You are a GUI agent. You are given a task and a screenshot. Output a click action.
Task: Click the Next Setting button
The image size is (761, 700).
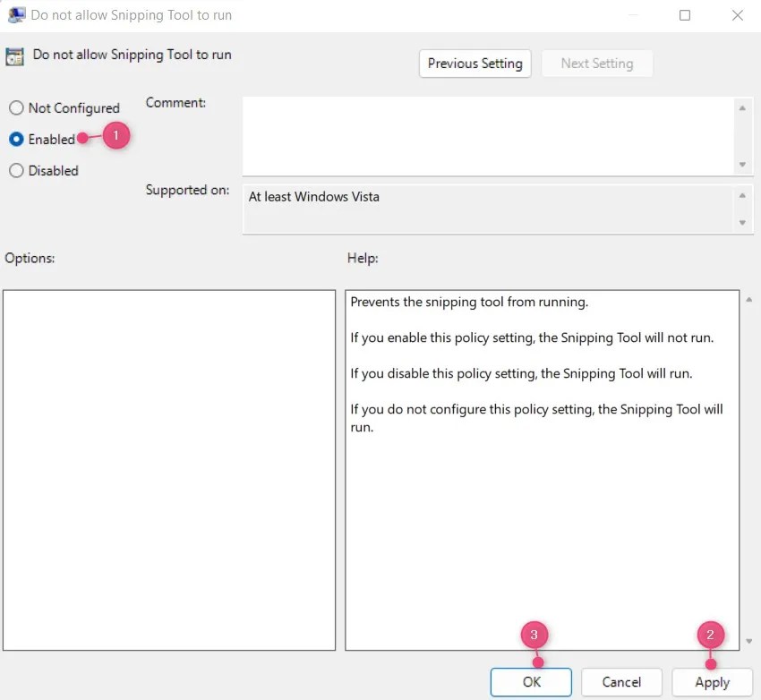[597, 64]
